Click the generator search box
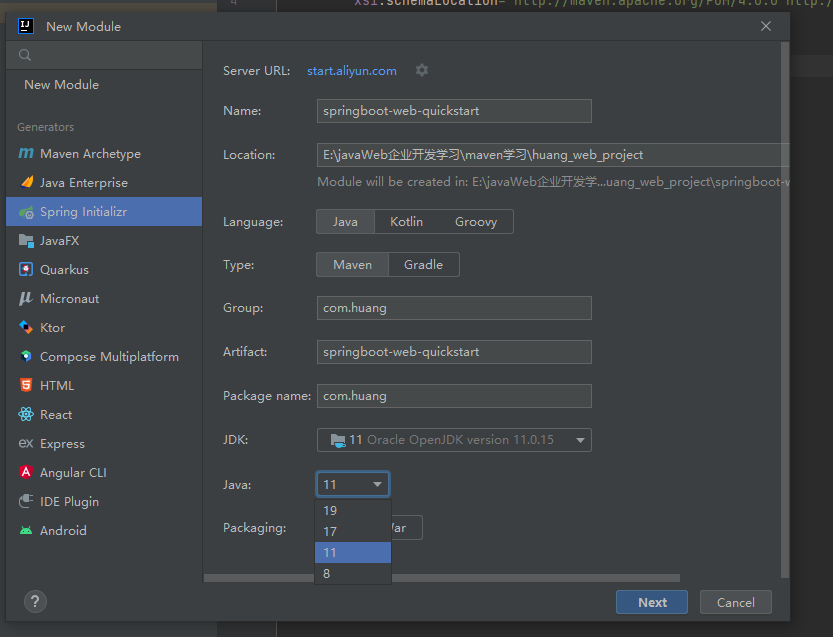Screen dimensions: 833x637 pos(104,55)
